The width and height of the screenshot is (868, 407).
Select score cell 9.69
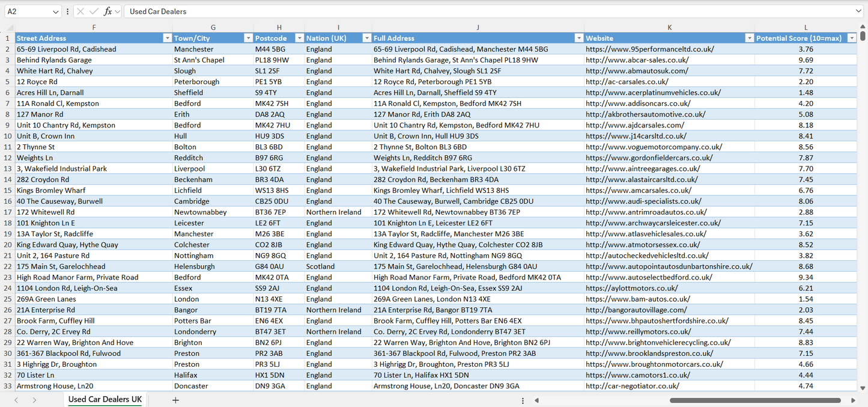(806, 60)
